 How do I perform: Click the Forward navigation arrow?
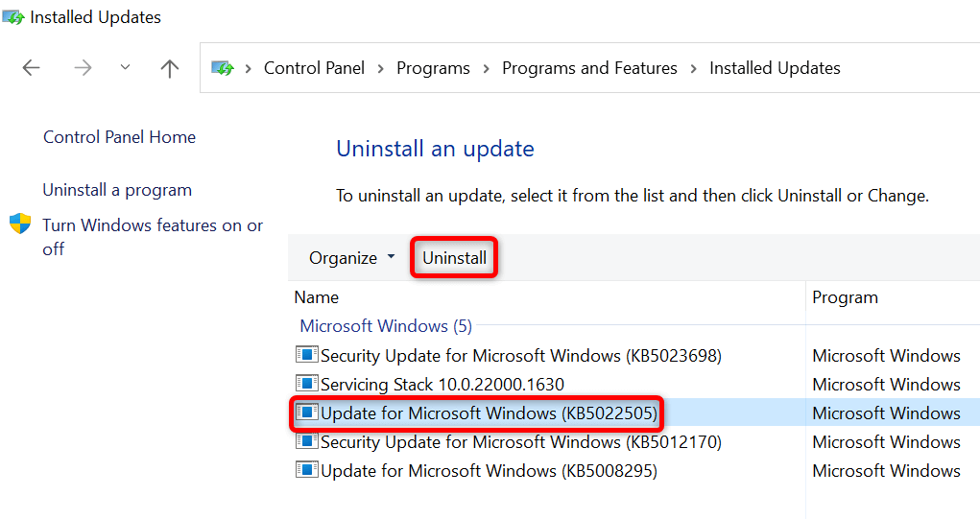(82, 68)
